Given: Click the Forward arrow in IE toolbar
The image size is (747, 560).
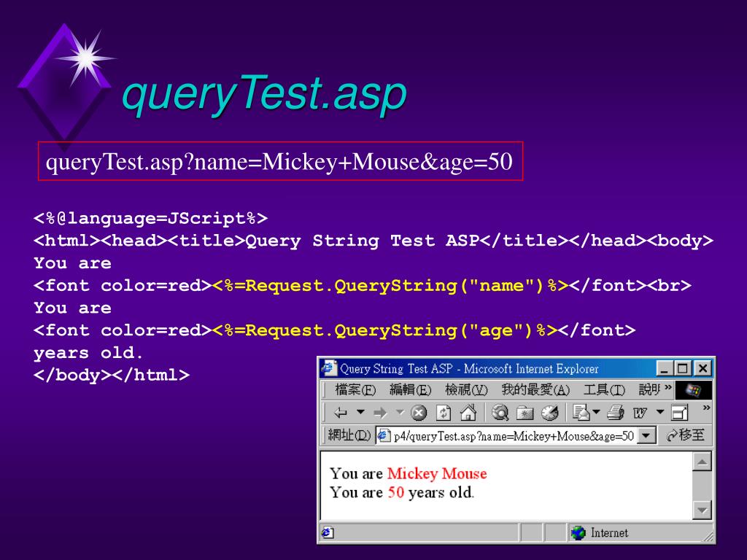Looking at the screenshot, I should [x=380, y=413].
